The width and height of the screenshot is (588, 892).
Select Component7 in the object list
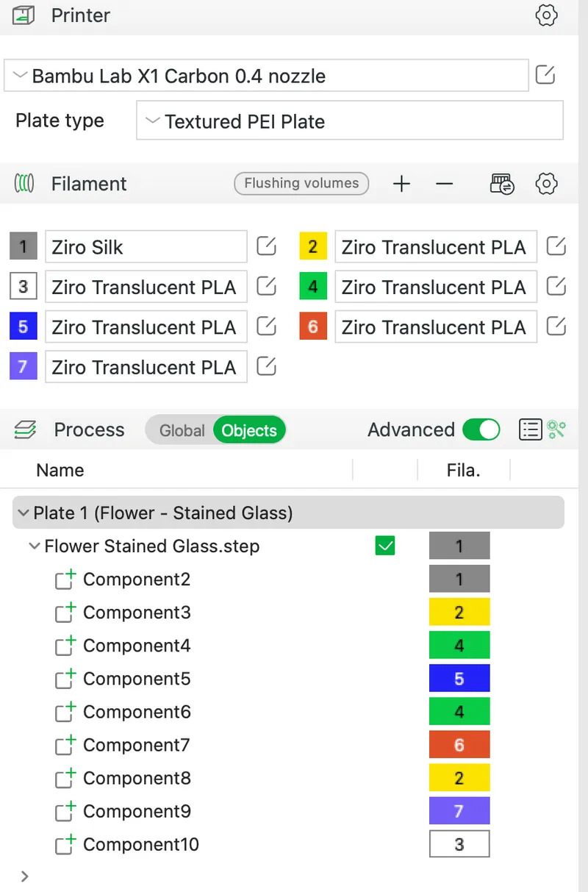coord(136,745)
